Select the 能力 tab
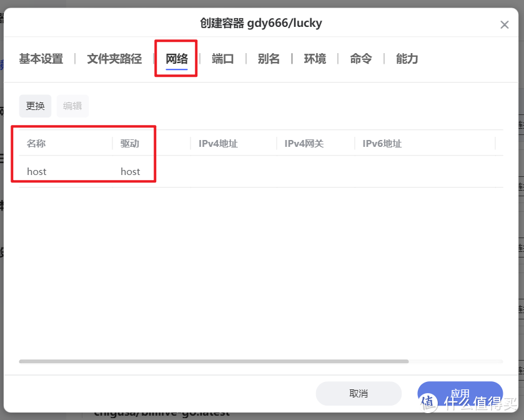This screenshot has width=524, height=420. coord(406,59)
